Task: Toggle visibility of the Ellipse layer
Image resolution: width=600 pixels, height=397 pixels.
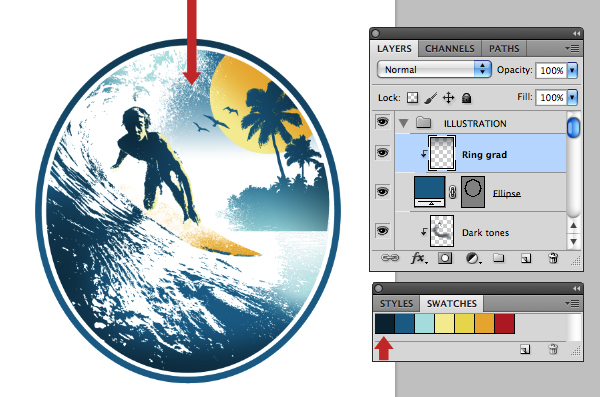Action: coord(382,191)
